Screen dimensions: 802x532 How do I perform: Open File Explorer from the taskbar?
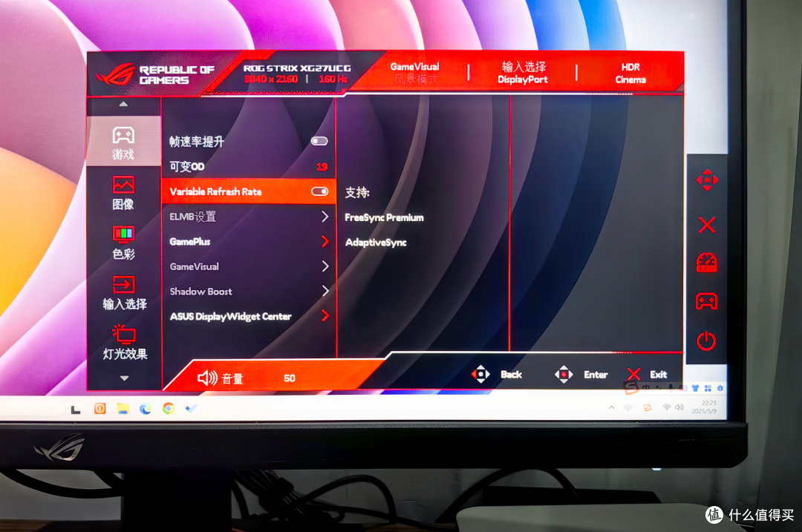(x=123, y=408)
